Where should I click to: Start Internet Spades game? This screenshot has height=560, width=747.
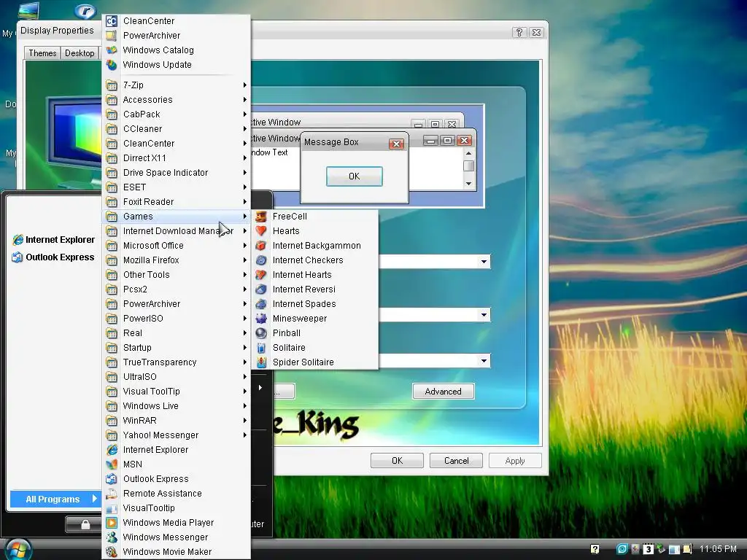point(315,304)
